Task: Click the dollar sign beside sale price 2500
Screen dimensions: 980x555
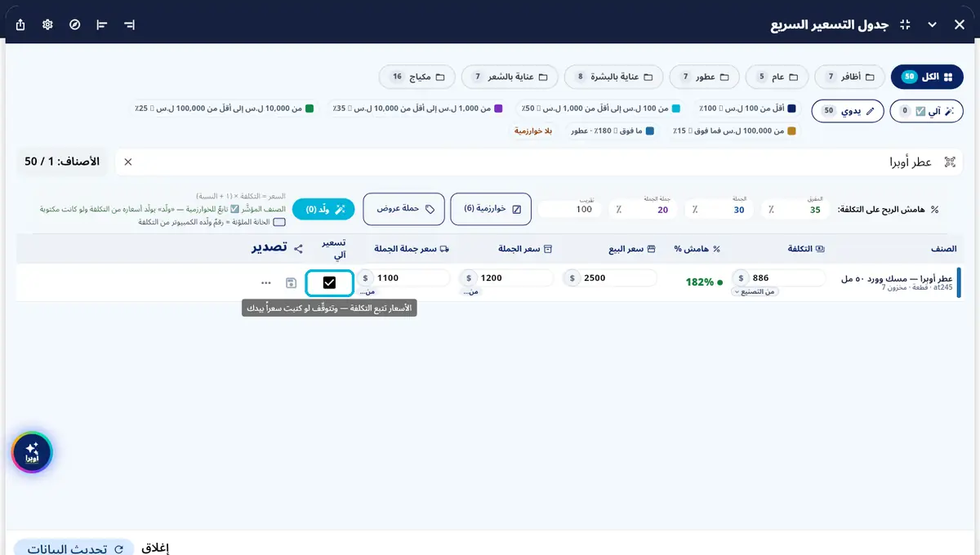Action: click(572, 277)
